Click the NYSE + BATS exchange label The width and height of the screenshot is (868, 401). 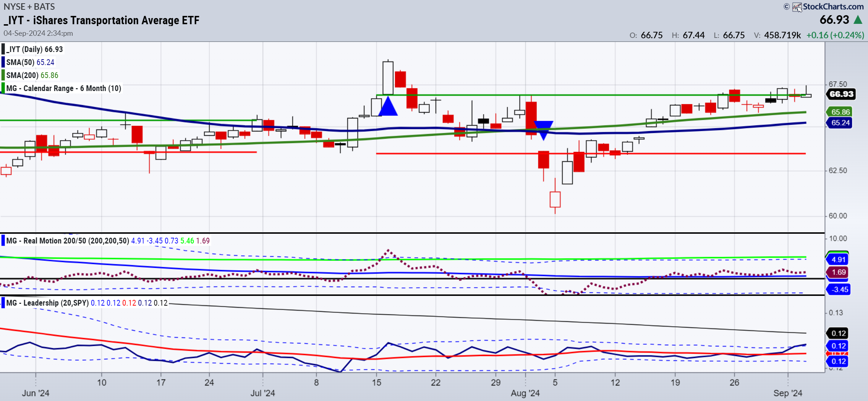point(29,7)
